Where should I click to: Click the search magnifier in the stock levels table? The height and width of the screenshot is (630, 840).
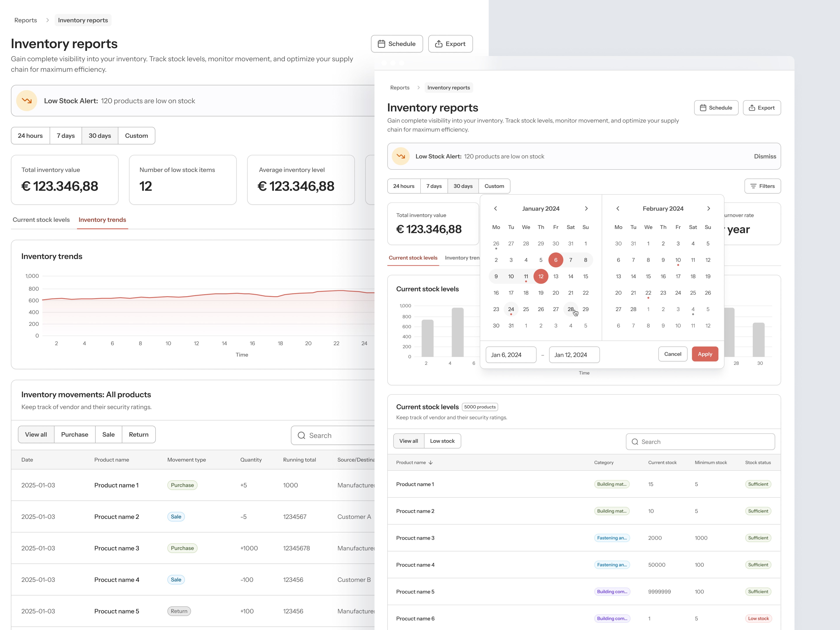(x=635, y=442)
